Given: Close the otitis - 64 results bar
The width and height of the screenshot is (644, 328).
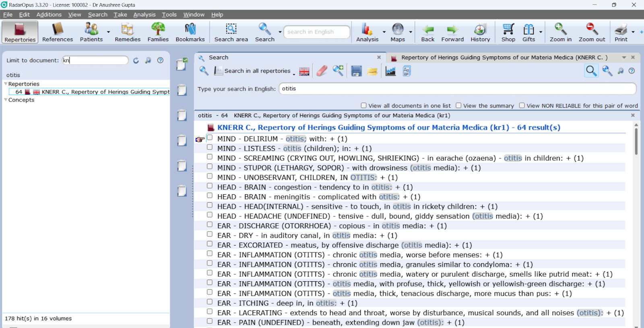Looking at the screenshot, I should [x=633, y=115].
